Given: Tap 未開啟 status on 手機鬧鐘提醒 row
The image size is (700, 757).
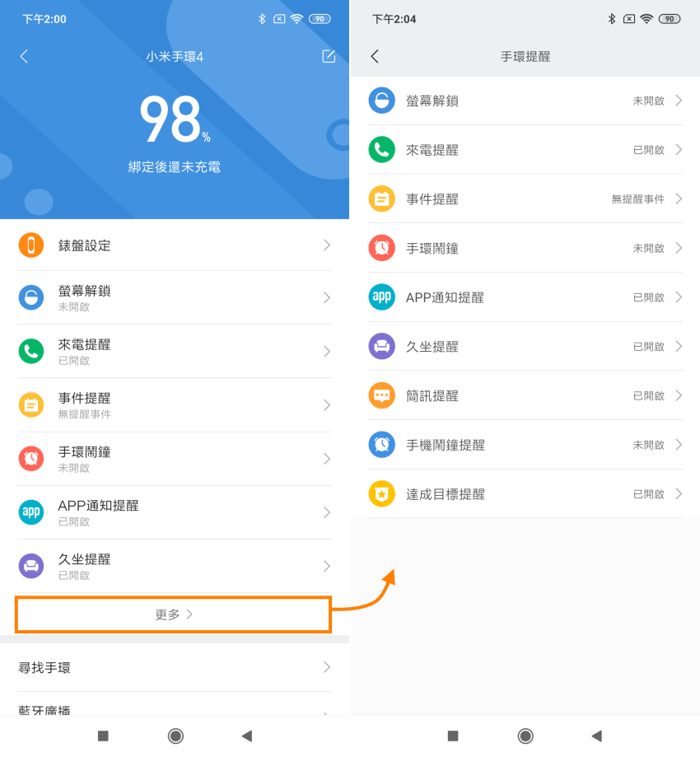Looking at the screenshot, I should [648, 445].
